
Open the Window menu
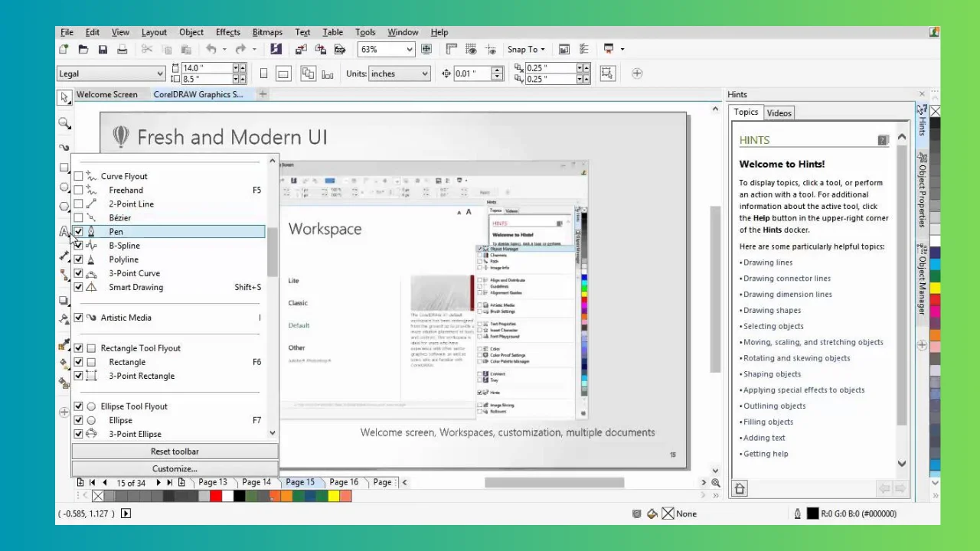pos(403,32)
